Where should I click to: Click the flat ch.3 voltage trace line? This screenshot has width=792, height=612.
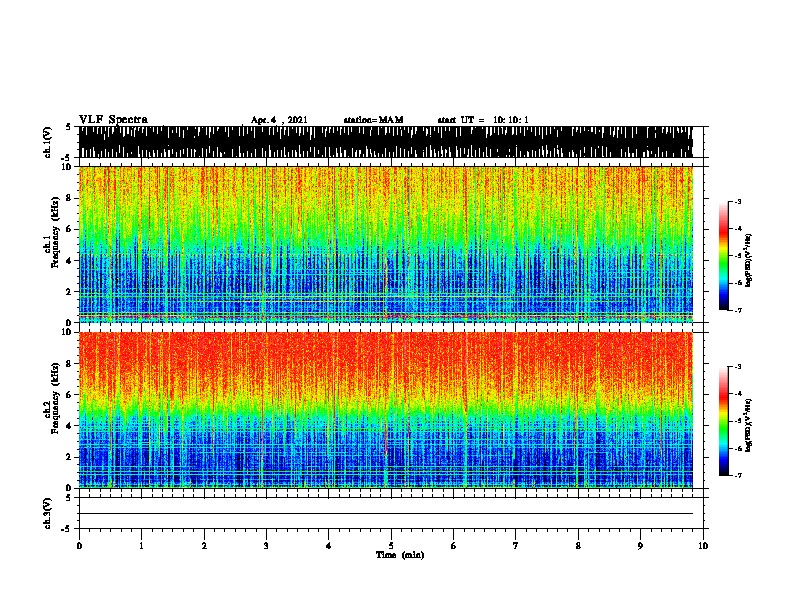385,514
